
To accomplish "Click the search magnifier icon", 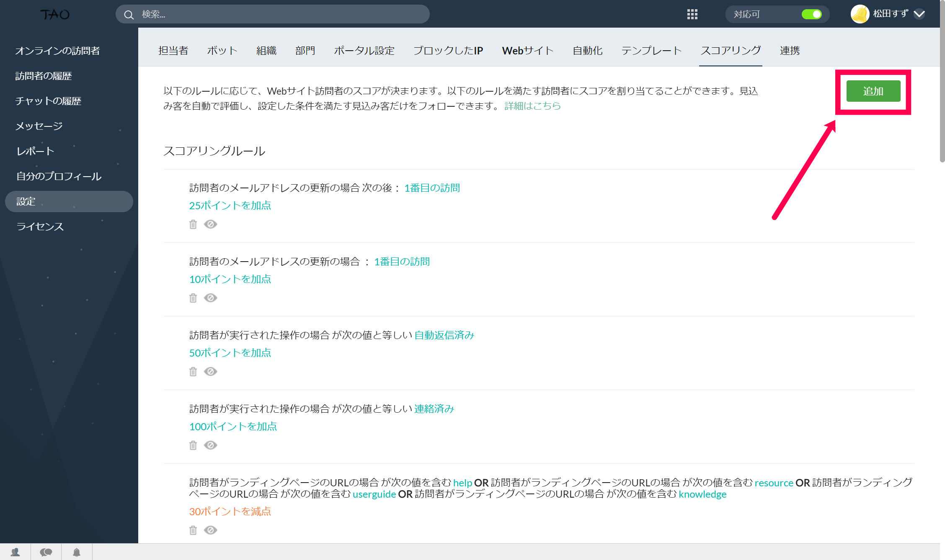I will coord(129,15).
